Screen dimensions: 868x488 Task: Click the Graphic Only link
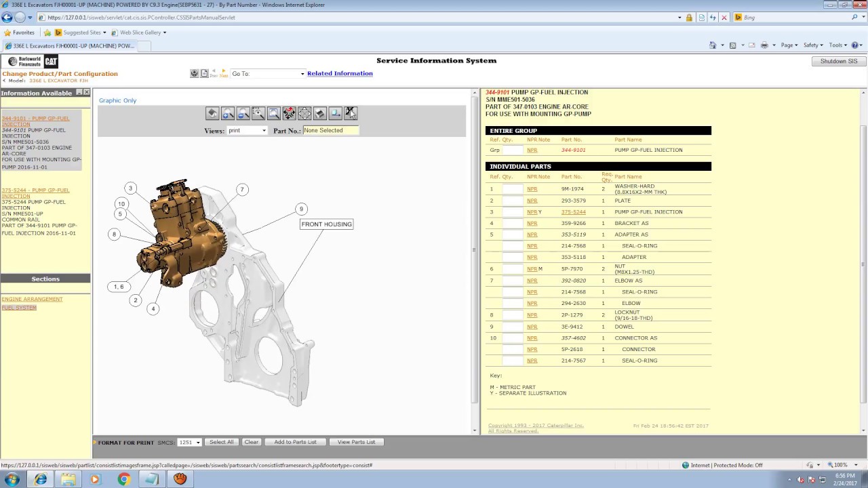117,100
